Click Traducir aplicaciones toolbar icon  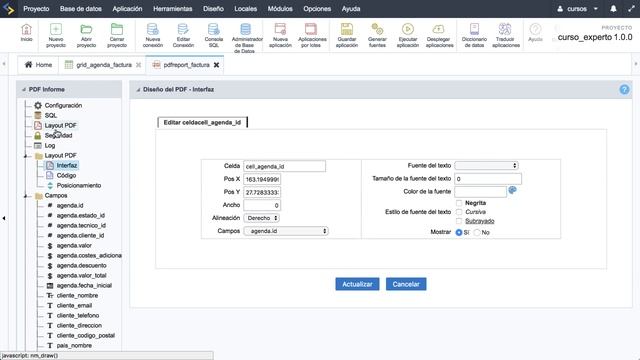pos(506,35)
